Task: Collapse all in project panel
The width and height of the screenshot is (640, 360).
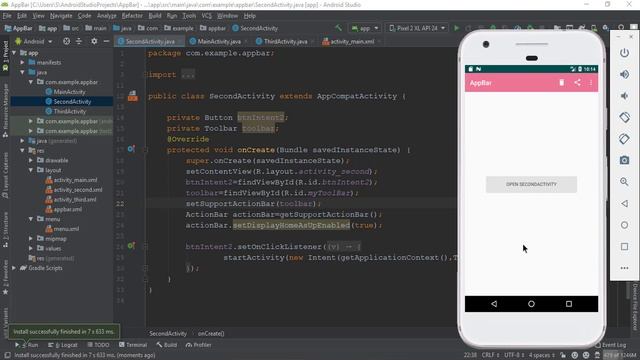Action: point(79,41)
